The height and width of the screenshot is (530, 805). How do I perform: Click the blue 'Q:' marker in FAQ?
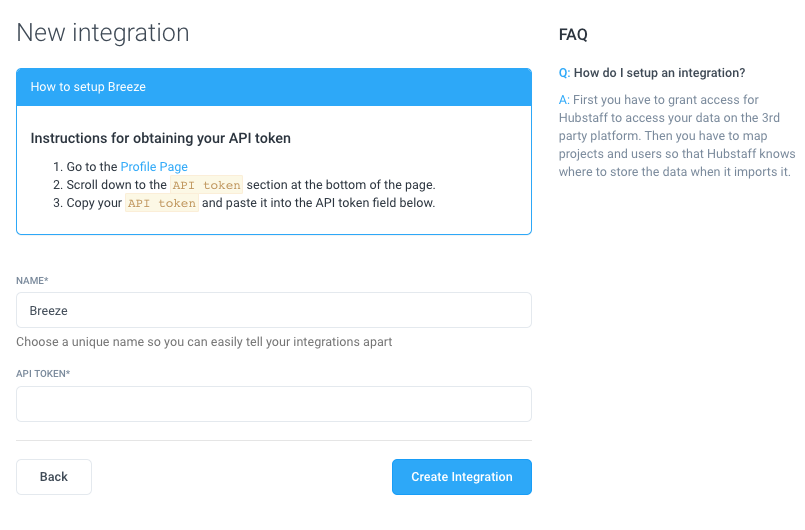[564, 73]
